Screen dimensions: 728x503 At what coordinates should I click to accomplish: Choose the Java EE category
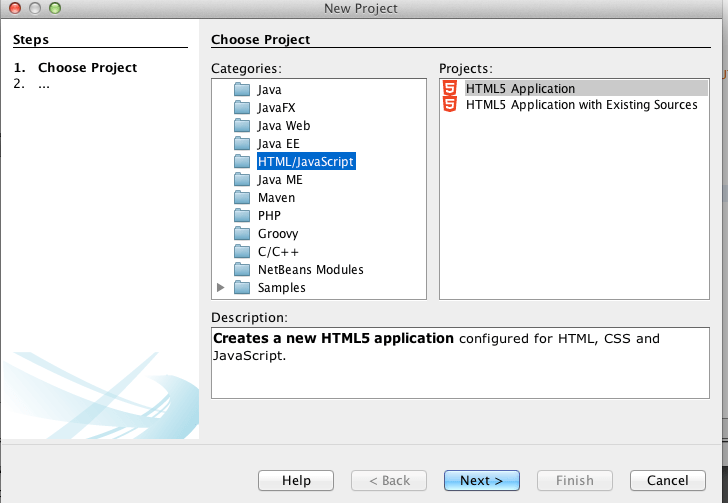279,144
